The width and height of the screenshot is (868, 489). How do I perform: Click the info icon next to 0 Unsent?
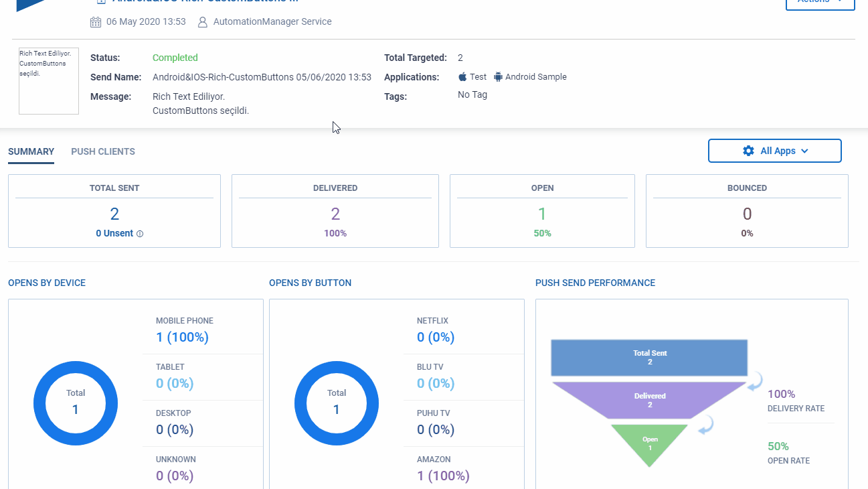pyautogui.click(x=140, y=234)
